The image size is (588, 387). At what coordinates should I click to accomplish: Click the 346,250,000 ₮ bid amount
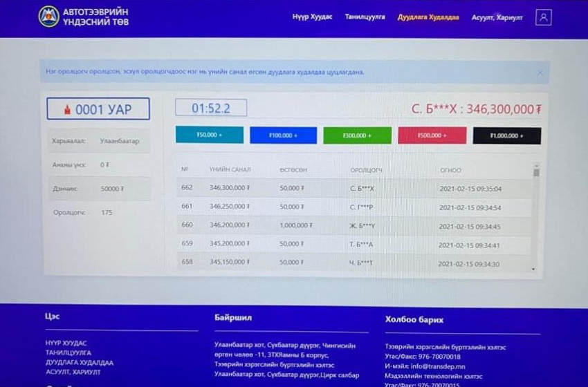click(230, 207)
